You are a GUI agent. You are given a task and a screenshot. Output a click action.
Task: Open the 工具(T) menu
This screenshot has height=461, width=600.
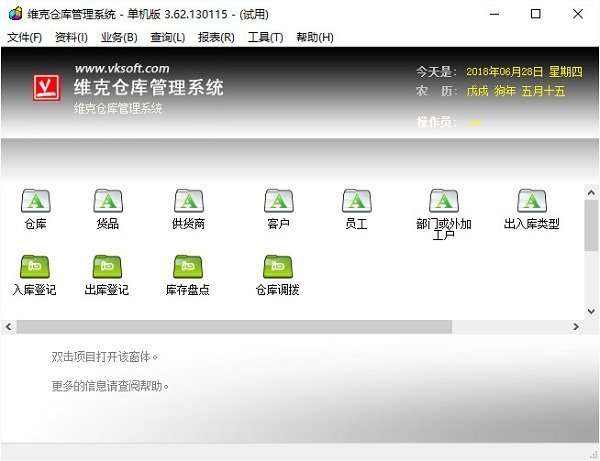(266, 37)
